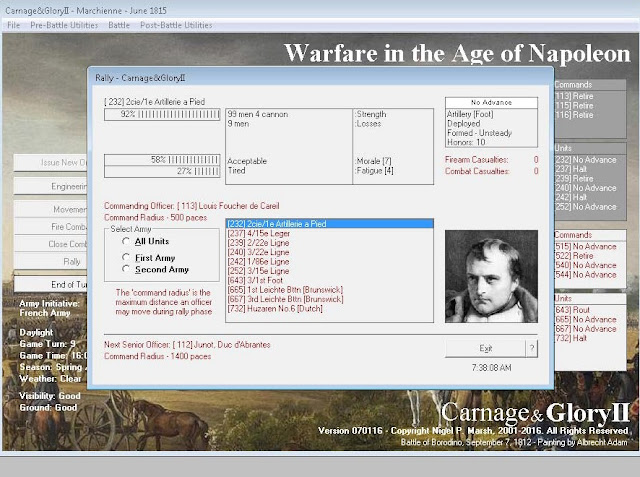This screenshot has width=640, height=477.
Task: Click [522] Retire in Commands panel
Action: click(x=574, y=256)
